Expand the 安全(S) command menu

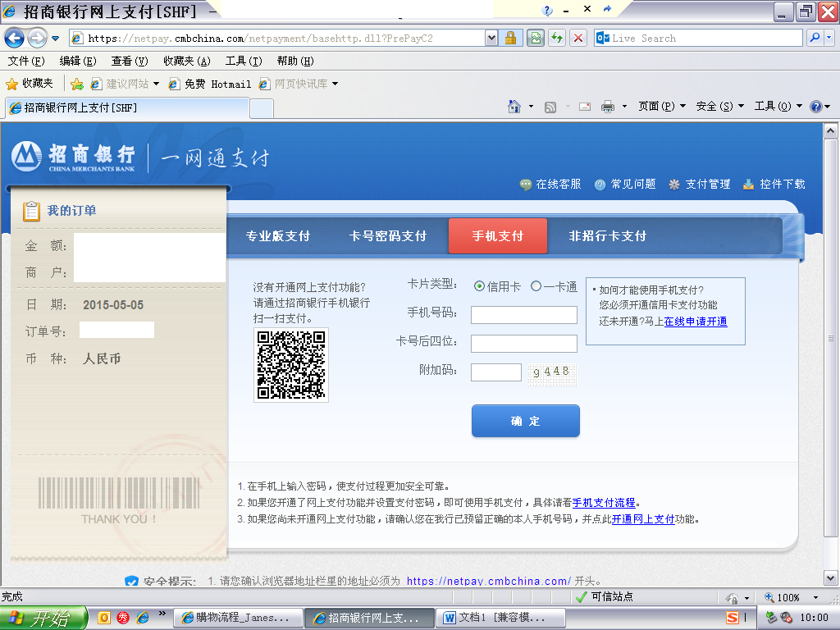(720, 107)
